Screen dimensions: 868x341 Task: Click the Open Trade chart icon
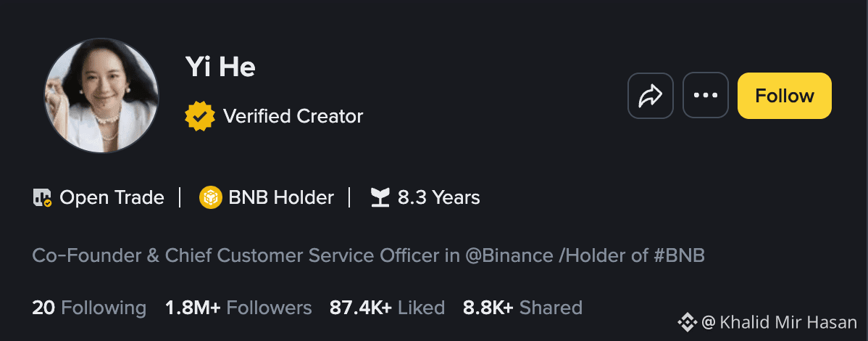click(x=42, y=197)
